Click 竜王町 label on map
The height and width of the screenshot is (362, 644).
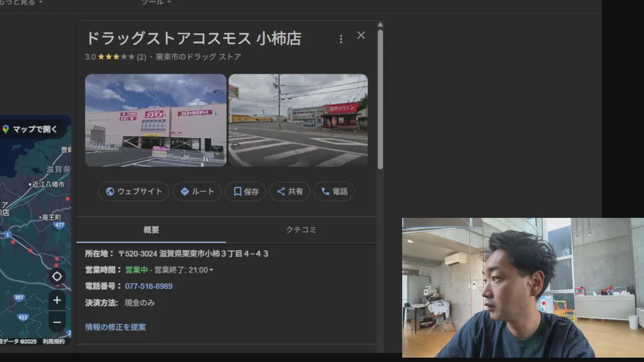(x=51, y=217)
